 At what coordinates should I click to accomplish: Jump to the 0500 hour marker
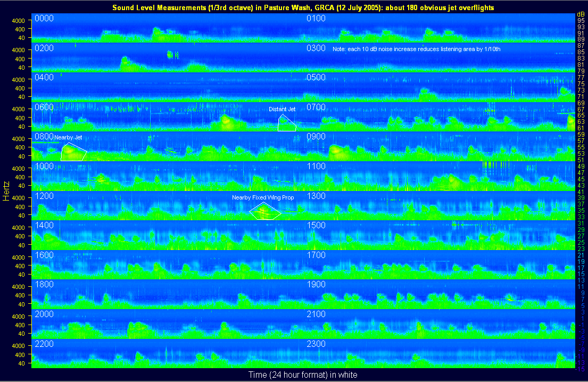[316, 78]
